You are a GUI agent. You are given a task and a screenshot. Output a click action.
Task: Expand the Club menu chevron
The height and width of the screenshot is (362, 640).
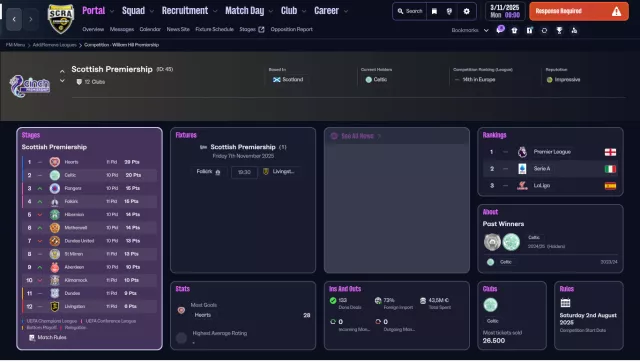pos(304,11)
